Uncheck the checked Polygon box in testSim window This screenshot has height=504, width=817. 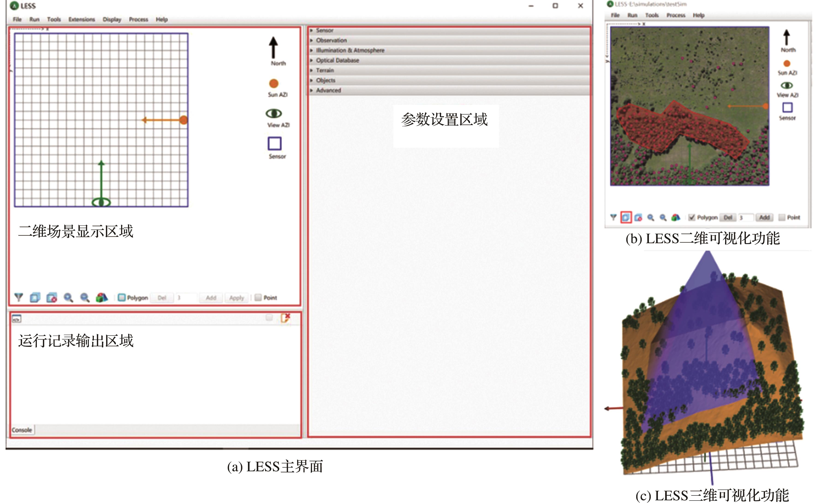(692, 217)
